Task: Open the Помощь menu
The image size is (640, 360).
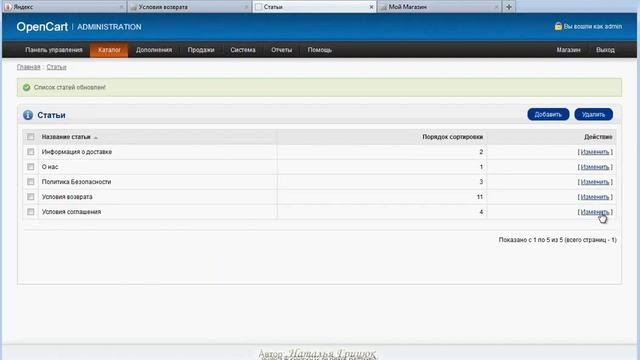Action: 320,50
